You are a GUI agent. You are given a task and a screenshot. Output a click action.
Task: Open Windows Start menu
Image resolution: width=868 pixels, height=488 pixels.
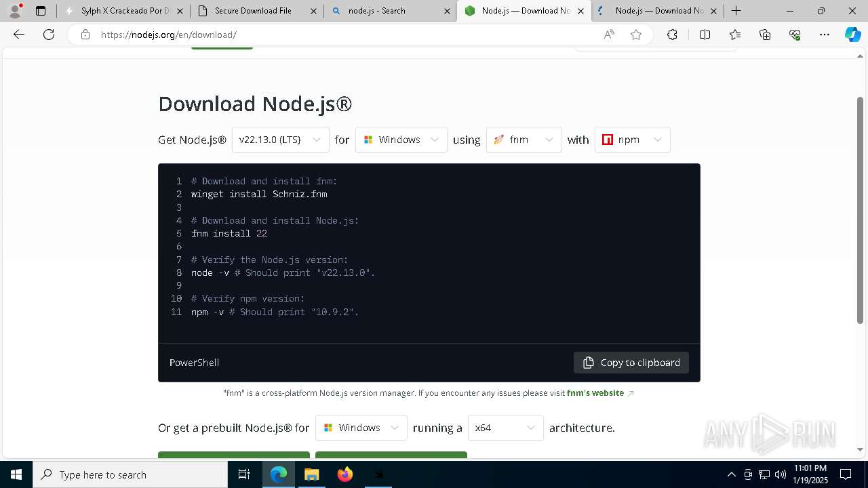pyautogui.click(x=16, y=474)
